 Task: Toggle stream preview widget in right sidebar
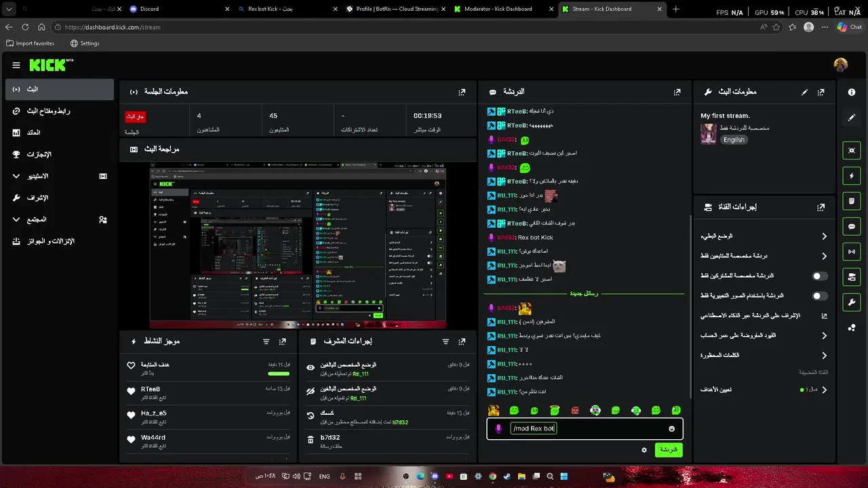click(852, 150)
